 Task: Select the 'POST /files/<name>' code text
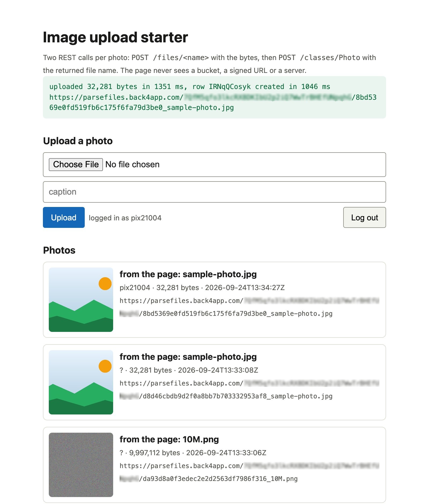tap(170, 58)
